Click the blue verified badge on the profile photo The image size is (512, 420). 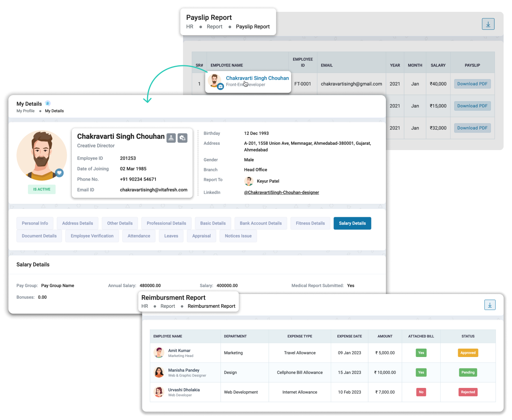[59, 173]
